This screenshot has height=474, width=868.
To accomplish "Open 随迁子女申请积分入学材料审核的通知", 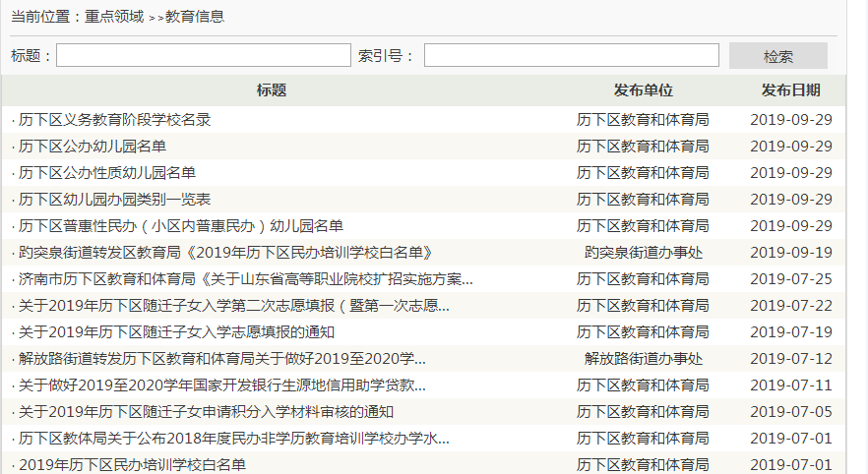I will click(206, 411).
